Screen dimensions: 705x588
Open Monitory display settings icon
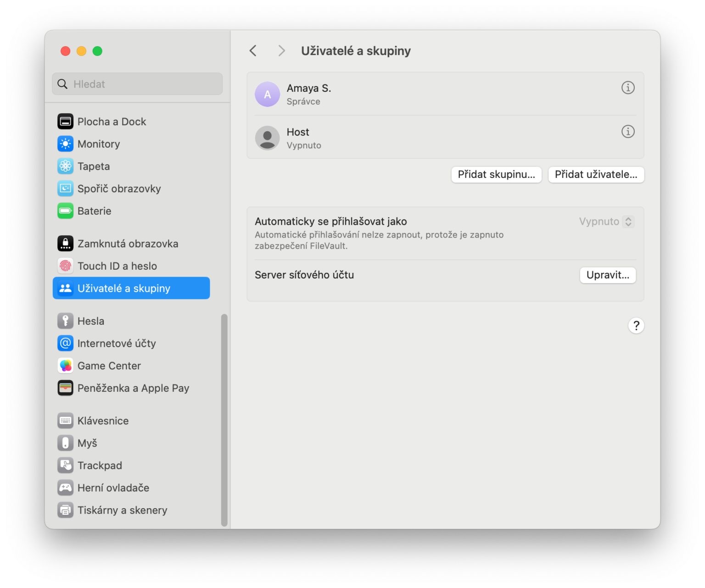click(65, 144)
